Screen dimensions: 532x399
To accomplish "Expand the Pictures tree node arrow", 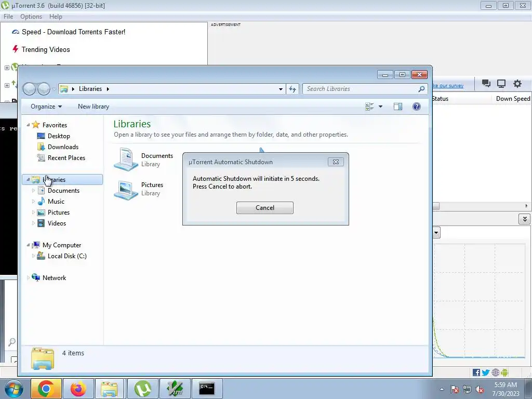I will (33, 212).
